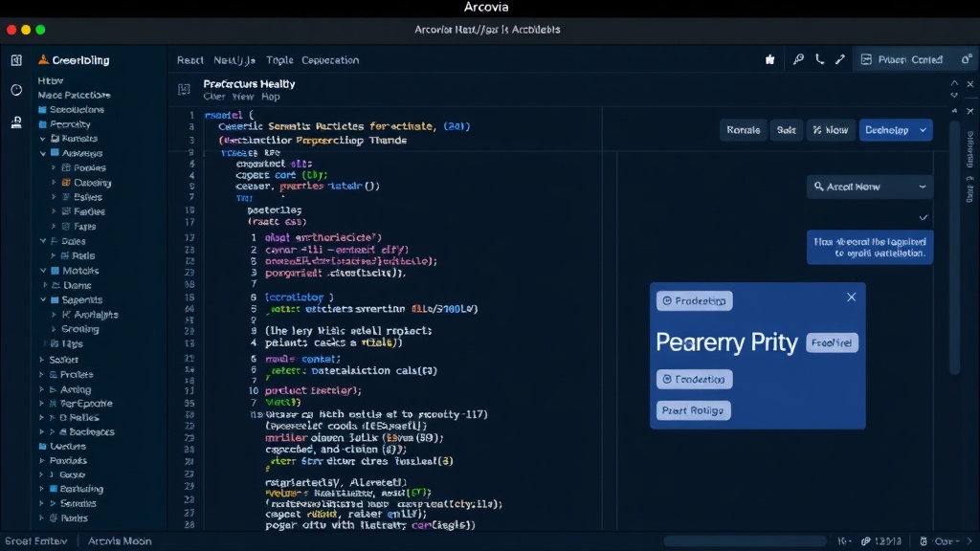Click the Cluer submenu item

(213, 97)
